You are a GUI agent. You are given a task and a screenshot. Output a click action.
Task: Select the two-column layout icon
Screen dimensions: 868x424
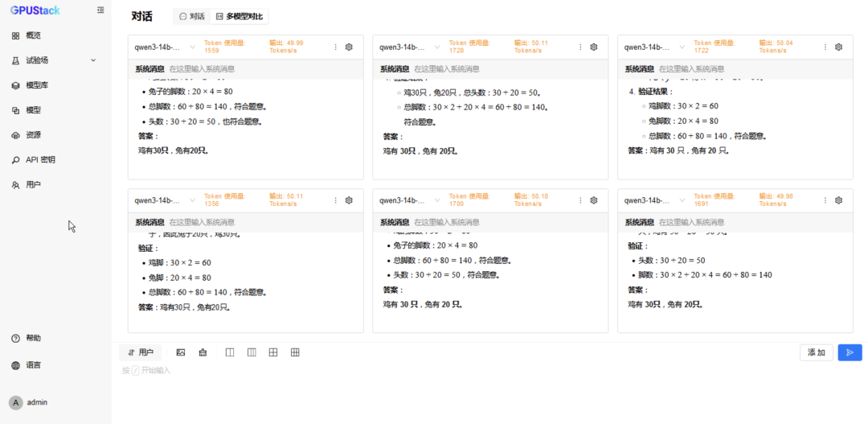coord(231,352)
